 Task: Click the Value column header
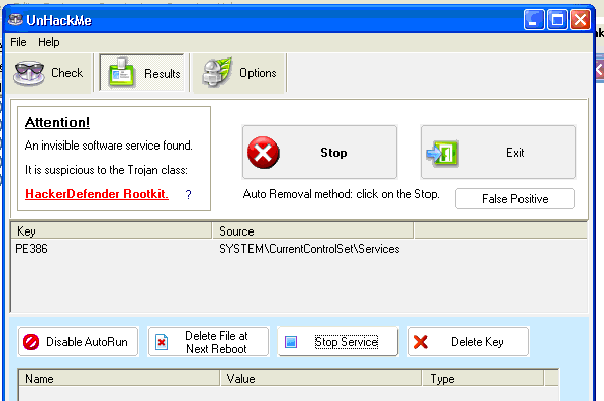pyautogui.click(x=322, y=380)
